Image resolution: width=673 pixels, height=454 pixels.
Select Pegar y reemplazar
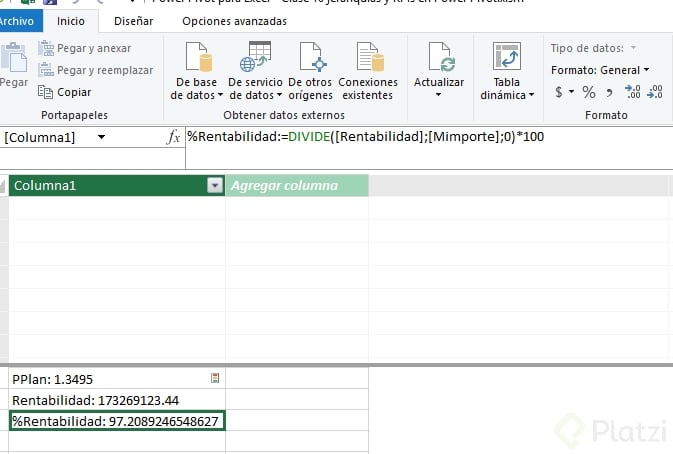pyautogui.click(x=95, y=70)
